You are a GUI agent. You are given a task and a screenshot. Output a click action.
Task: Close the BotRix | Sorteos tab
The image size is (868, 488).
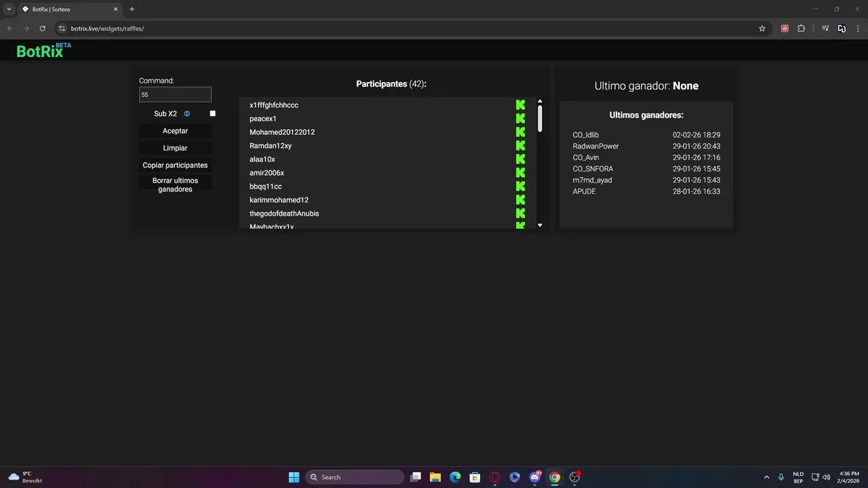click(x=115, y=9)
